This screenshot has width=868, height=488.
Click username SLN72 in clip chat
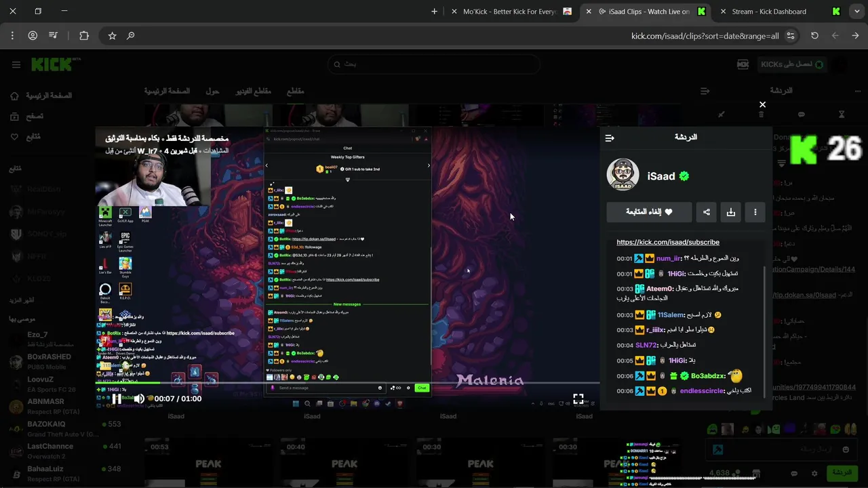click(646, 345)
